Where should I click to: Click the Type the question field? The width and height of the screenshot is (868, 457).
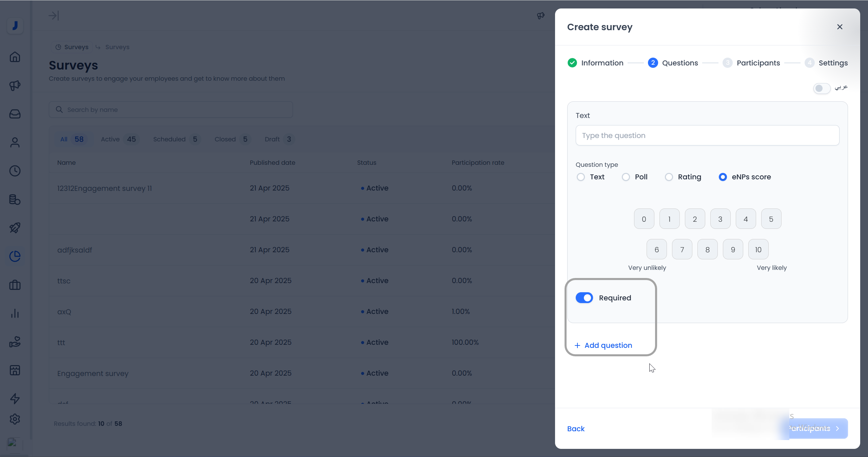[x=707, y=136]
